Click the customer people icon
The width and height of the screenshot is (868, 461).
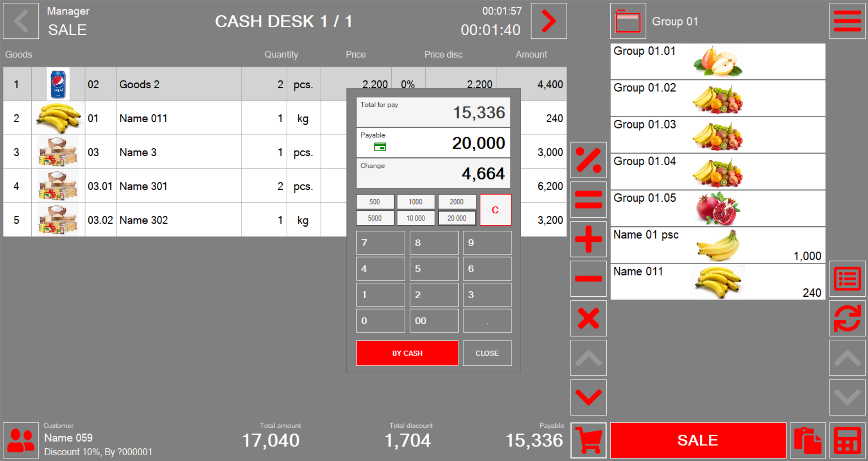(x=21, y=440)
